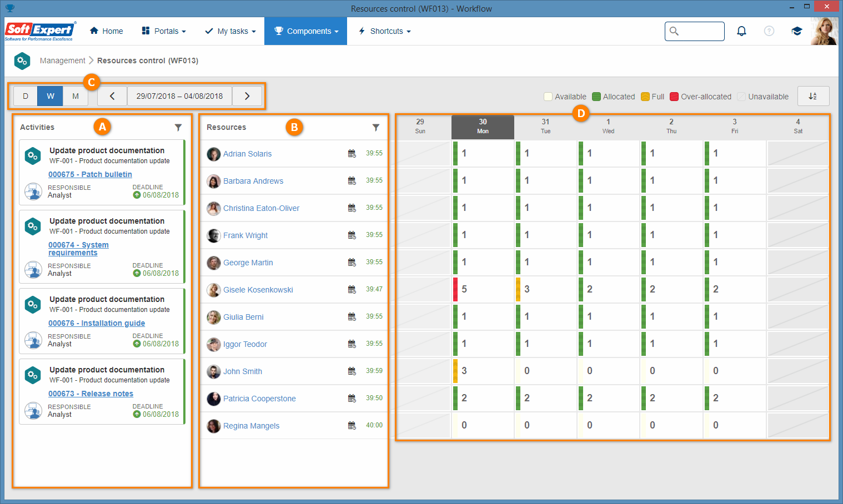
Task: Click the Over-allocated red legend swatch
Action: (674, 97)
